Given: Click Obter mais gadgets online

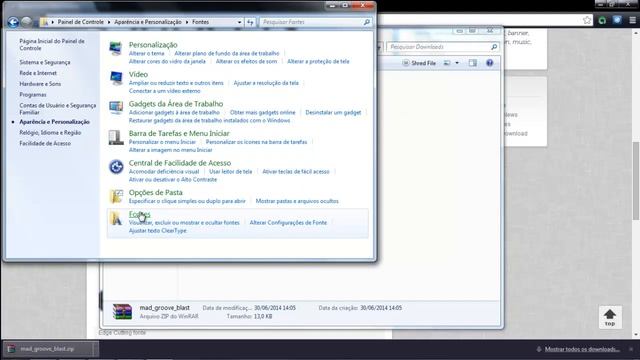Looking at the screenshot, I should 262,112.
